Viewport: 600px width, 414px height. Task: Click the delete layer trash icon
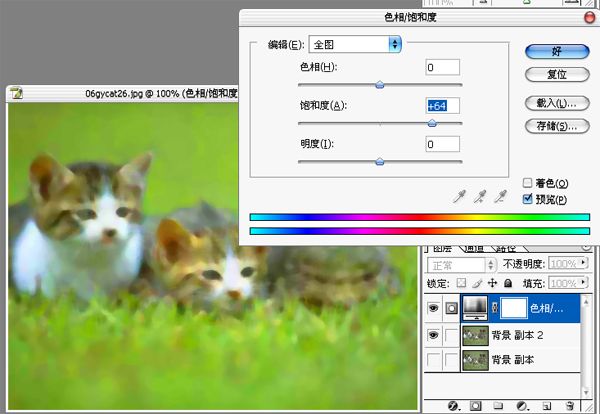tap(569, 406)
